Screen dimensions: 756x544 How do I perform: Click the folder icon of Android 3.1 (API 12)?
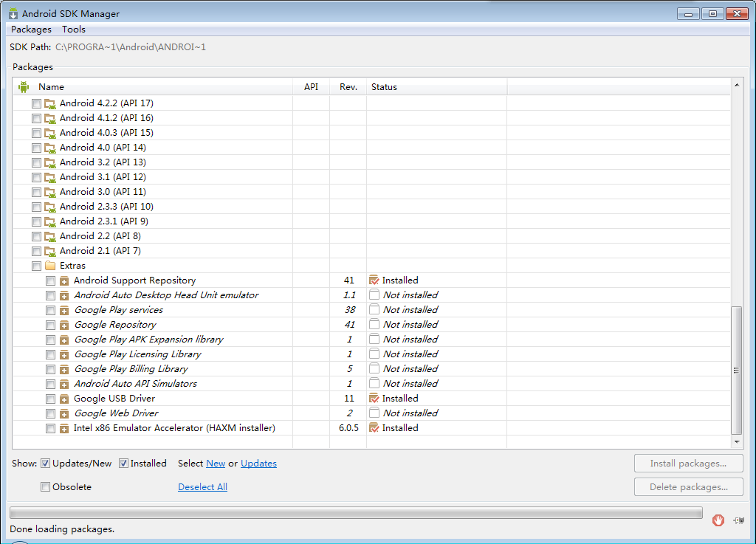point(50,177)
